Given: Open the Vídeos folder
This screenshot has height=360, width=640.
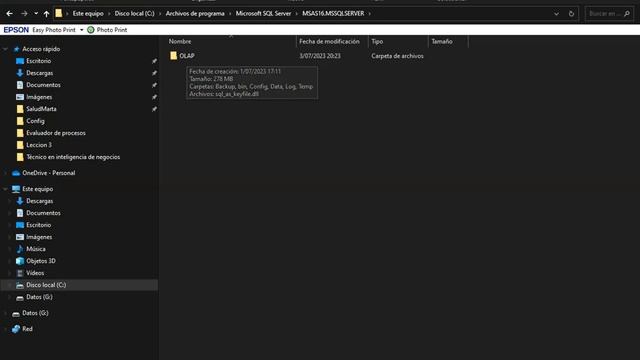Looking at the screenshot, I should (x=35, y=273).
